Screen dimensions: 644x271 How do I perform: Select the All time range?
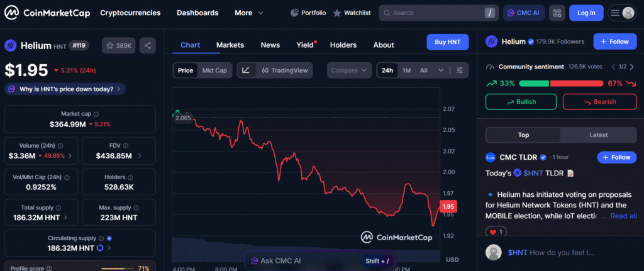423,70
